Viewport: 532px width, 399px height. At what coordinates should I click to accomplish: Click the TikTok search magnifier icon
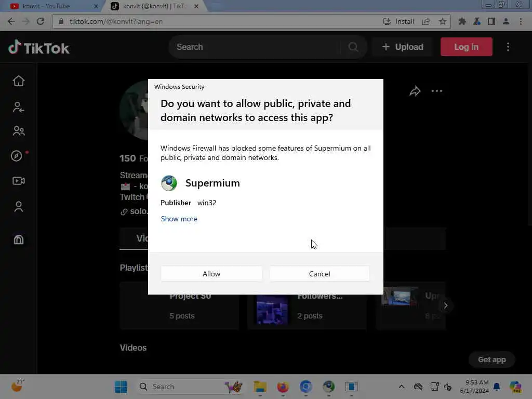coord(353,47)
